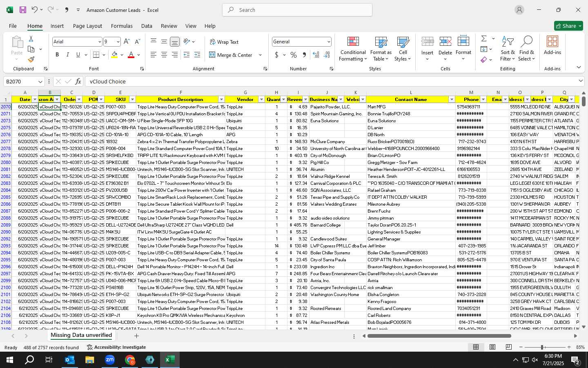The image size is (588, 368).
Task: Decrease font size with the smaller A
Action: tap(137, 42)
